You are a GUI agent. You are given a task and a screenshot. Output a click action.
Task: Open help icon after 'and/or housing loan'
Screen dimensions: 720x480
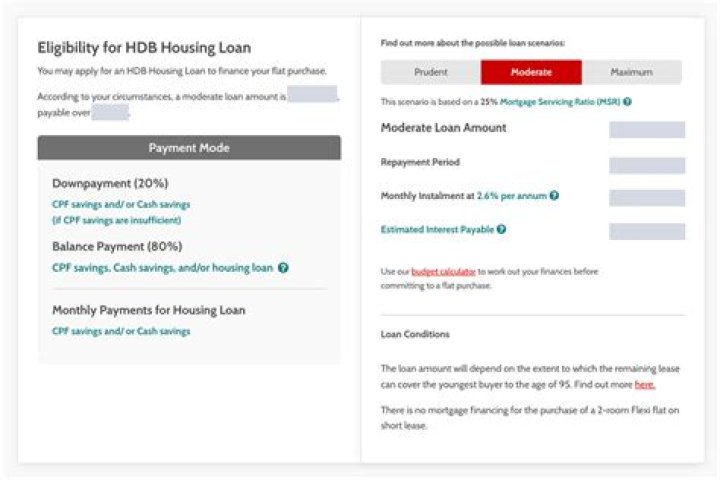click(284, 268)
